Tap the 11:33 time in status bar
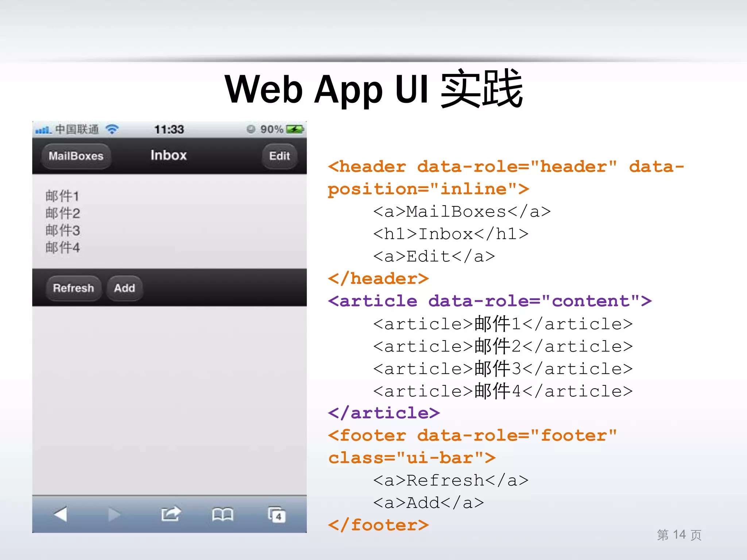 click(169, 129)
